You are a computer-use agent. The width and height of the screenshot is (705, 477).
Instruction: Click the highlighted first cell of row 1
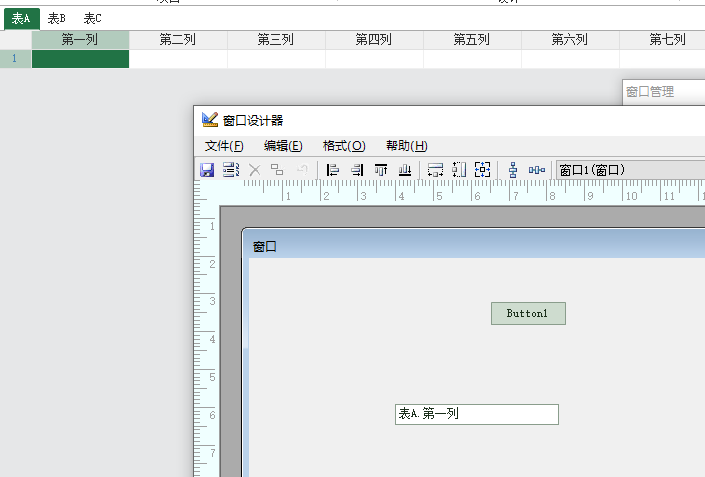point(80,59)
